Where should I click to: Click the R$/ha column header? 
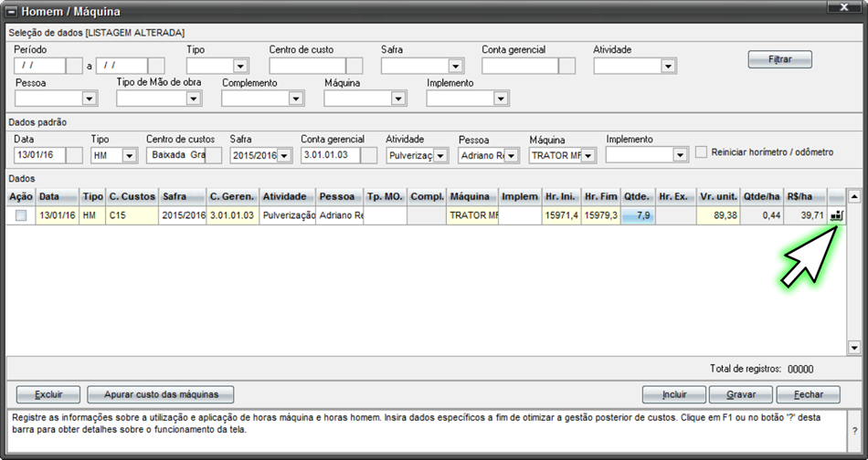tap(806, 197)
